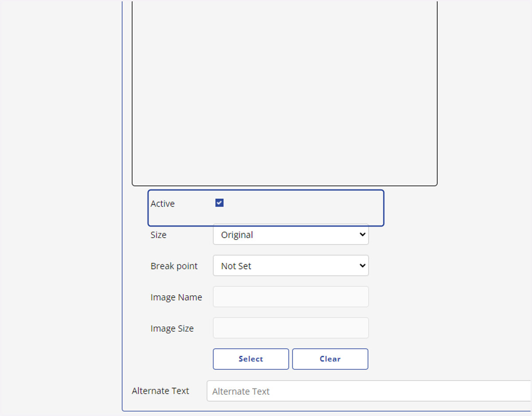
Task: Click the Select button
Action: coord(251,359)
